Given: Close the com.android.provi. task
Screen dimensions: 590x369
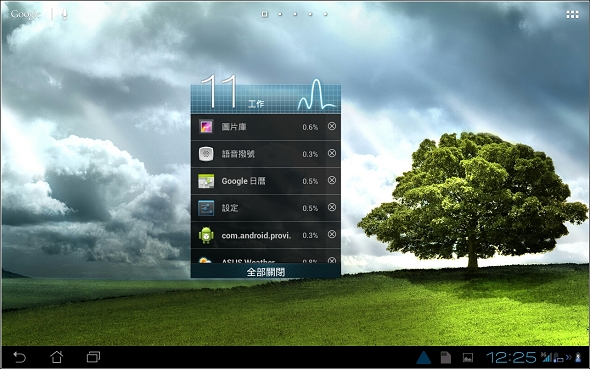Looking at the screenshot, I should (331, 234).
